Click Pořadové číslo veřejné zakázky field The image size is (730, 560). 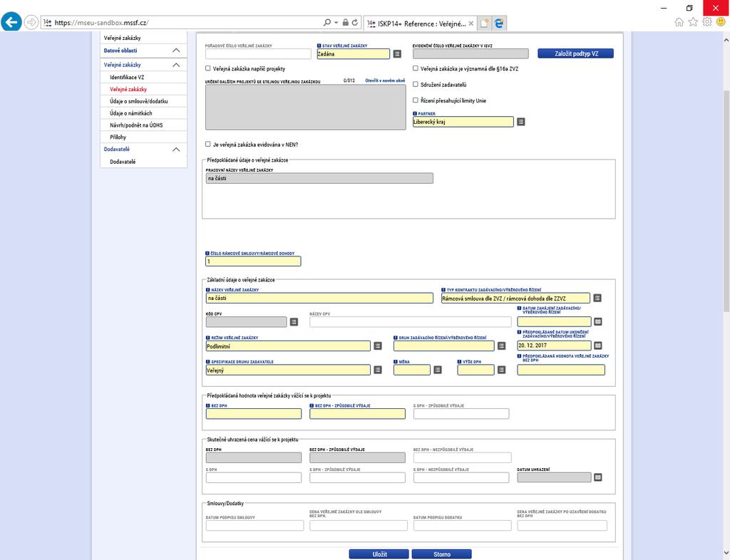(258, 54)
